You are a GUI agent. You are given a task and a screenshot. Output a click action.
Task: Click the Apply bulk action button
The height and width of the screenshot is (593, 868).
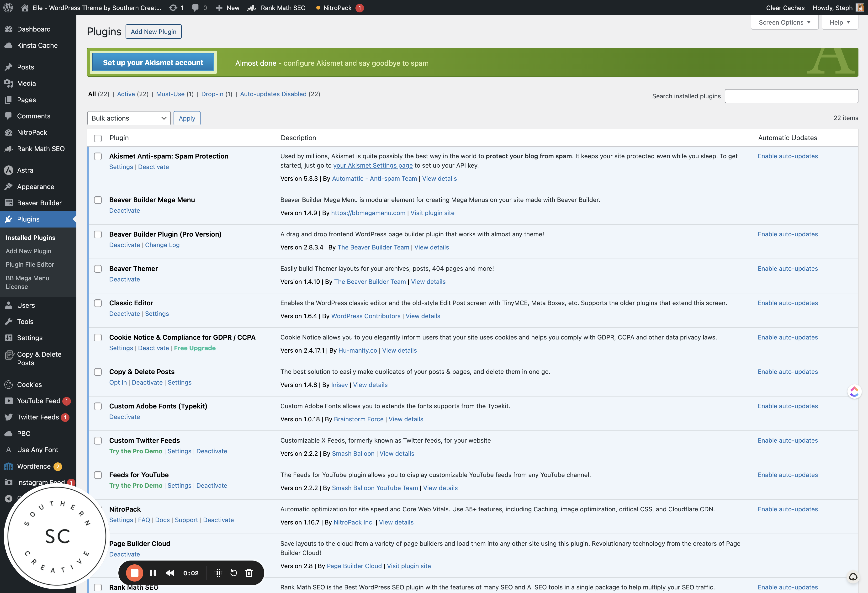tap(187, 118)
